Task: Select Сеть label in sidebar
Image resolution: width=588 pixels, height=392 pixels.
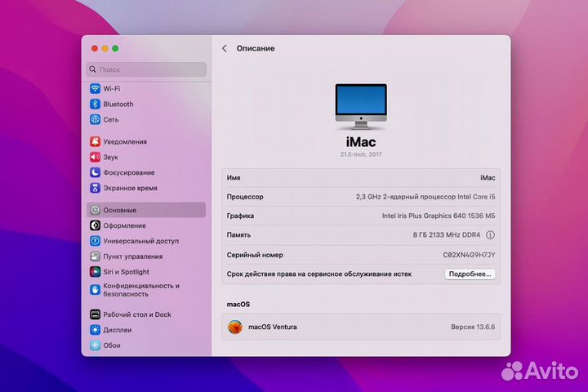Action: tap(110, 119)
